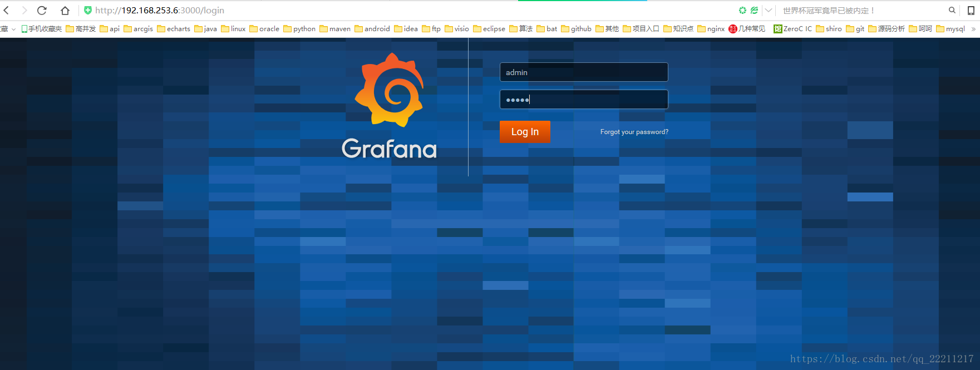Screen dimensions: 980x370
Task: Focus the address bar showing 192.168.253.6:3000/login
Action: (x=160, y=10)
